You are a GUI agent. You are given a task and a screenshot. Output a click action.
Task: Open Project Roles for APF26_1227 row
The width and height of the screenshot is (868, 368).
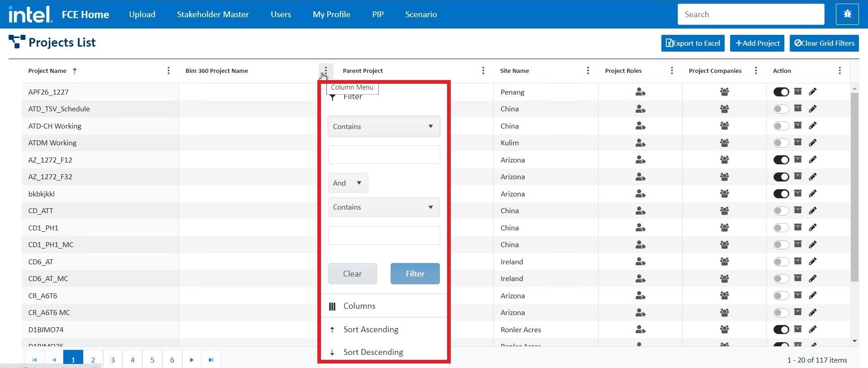[640, 92]
